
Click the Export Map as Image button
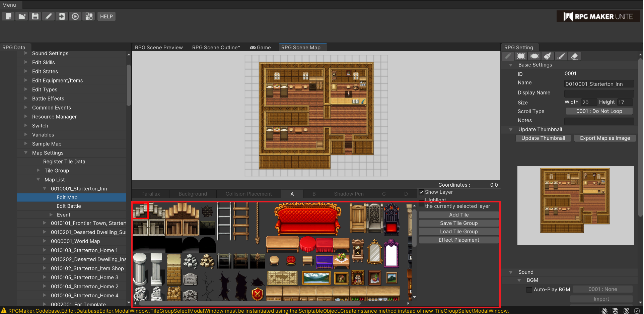pyautogui.click(x=605, y=138)
